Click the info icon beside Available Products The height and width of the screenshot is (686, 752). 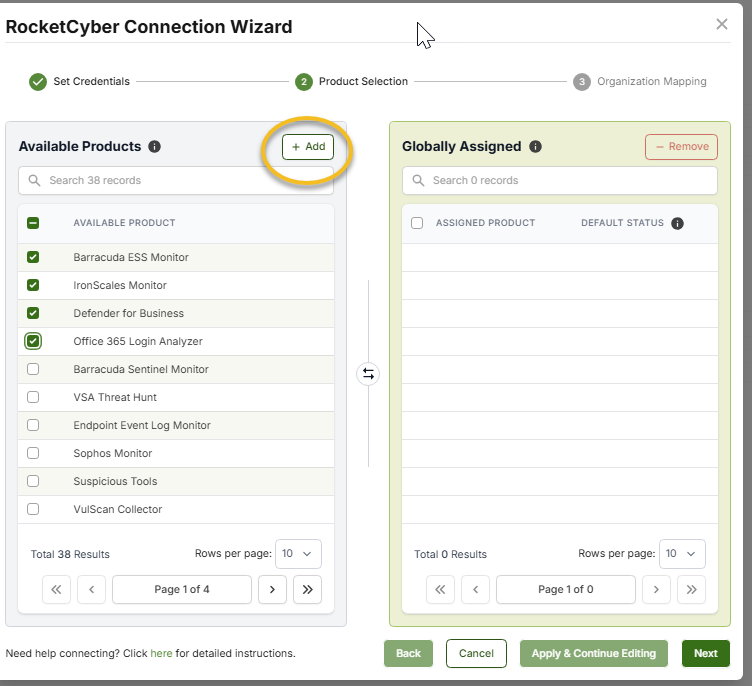click(x=154, y=147)
